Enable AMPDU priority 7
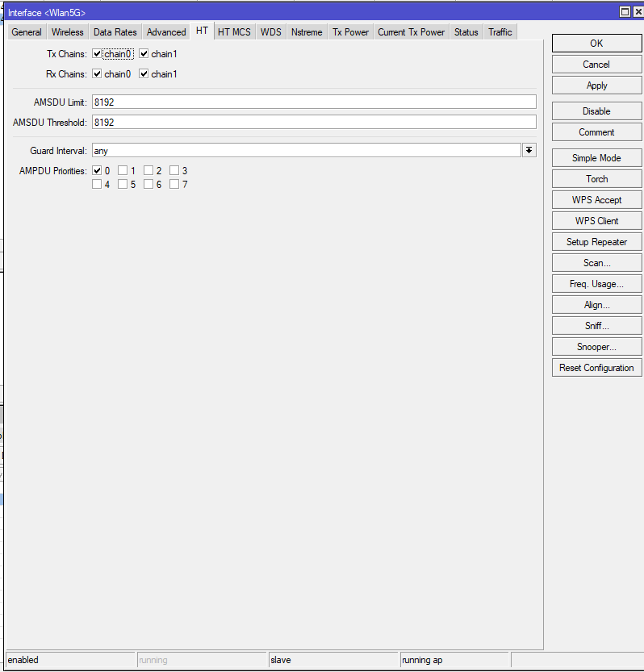 pyautogui.click(x=174, y=184)
